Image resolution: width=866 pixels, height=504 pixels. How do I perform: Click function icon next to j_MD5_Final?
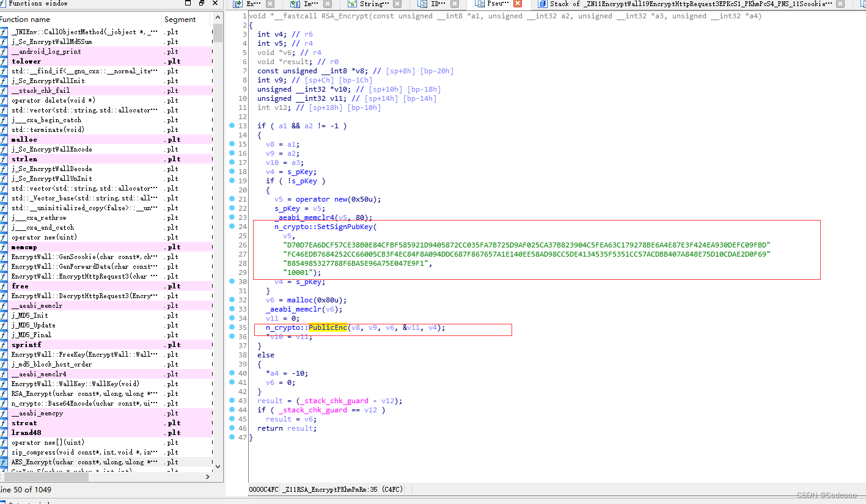coord(4,335)
